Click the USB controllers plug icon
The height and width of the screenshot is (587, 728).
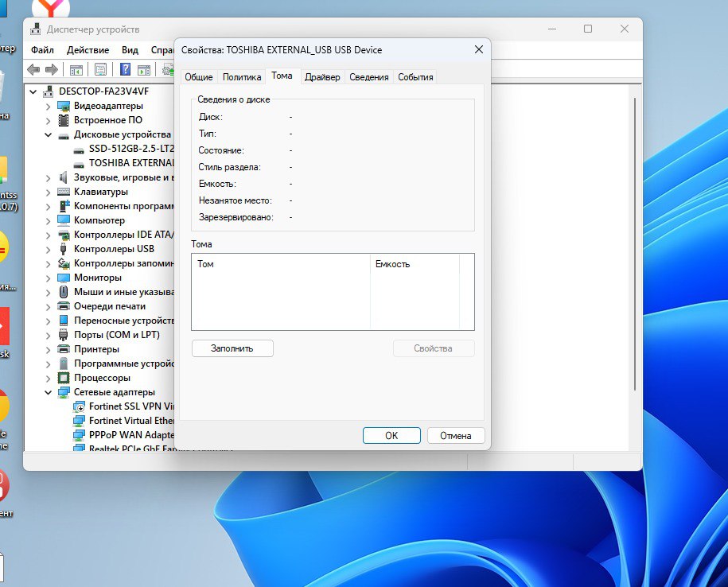[x=64, y=249]
